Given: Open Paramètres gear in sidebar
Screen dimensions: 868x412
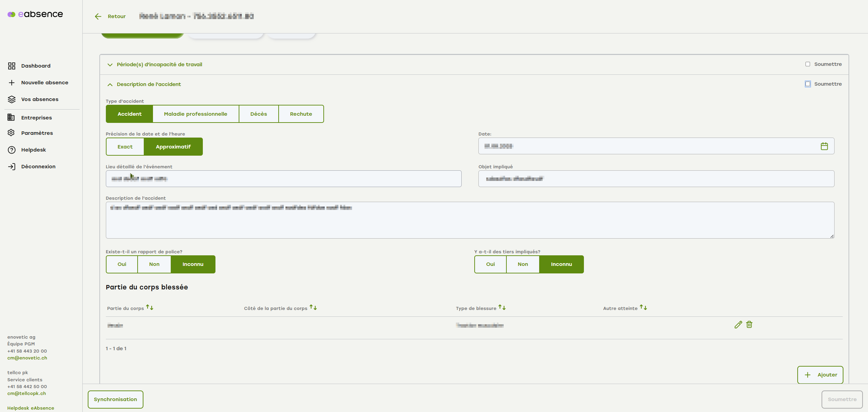Looking at the screenshot, I should [x=12, y=133].
